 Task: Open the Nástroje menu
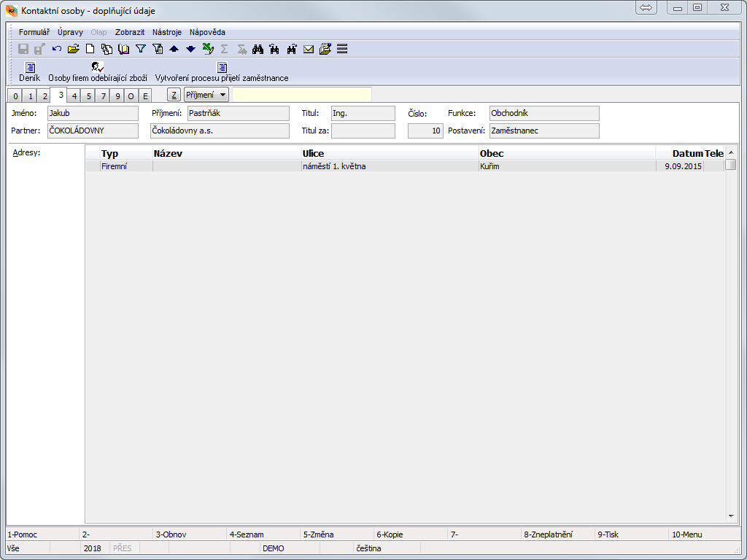pos(166,32)
